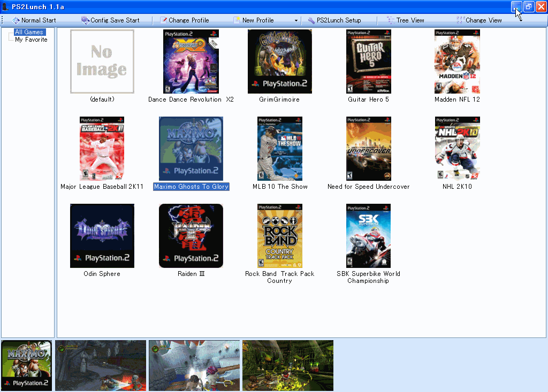Close the PS2Lunch window
The image size is (548, 392).
(541, 6)
